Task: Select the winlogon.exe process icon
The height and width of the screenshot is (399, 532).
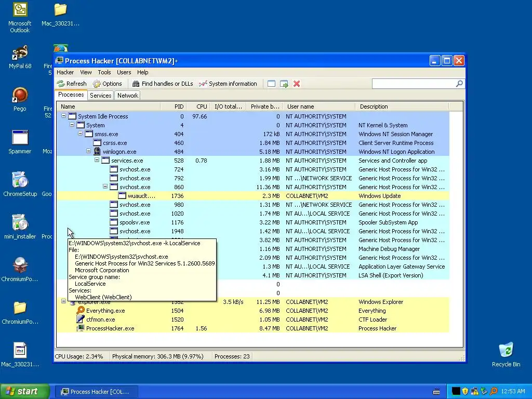Action: pyautogui.click(x=97, y=151)
